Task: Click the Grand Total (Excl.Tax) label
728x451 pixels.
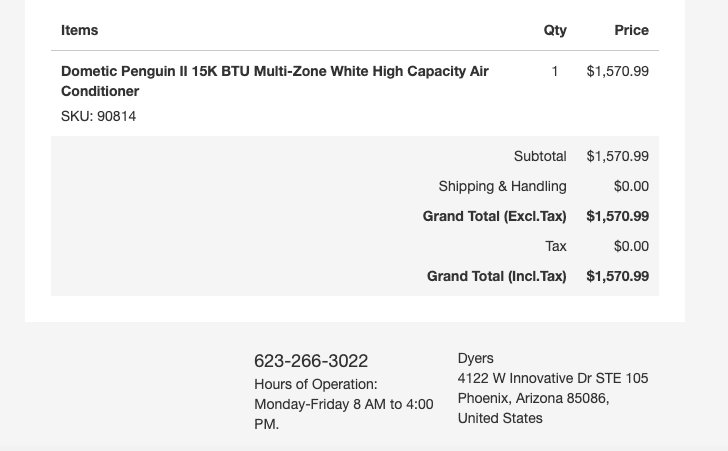Action: click(494, 216)
